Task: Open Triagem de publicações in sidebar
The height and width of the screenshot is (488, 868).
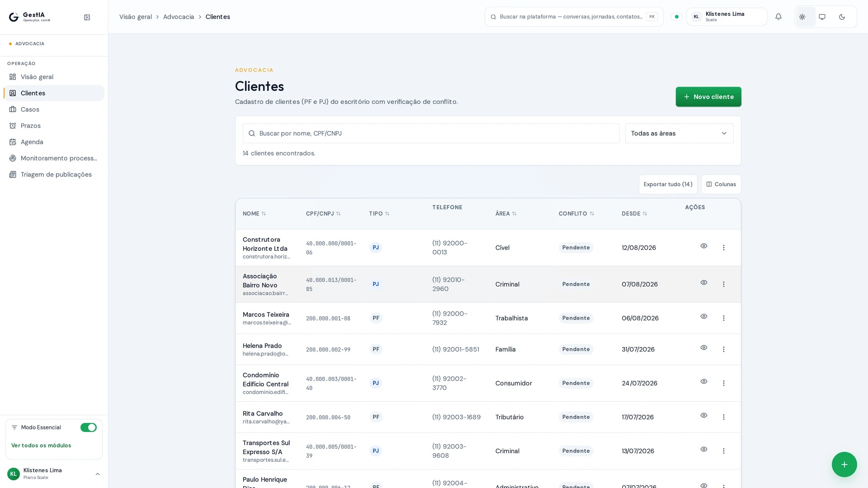Action: pos(54,174)
